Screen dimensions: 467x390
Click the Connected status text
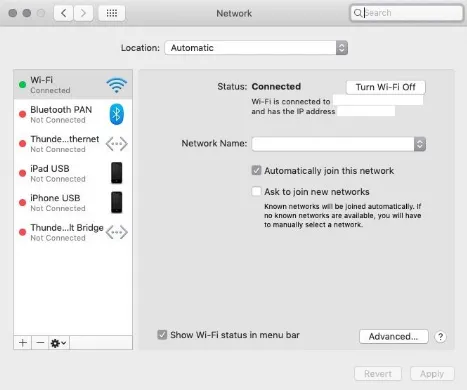pos(276,87)
